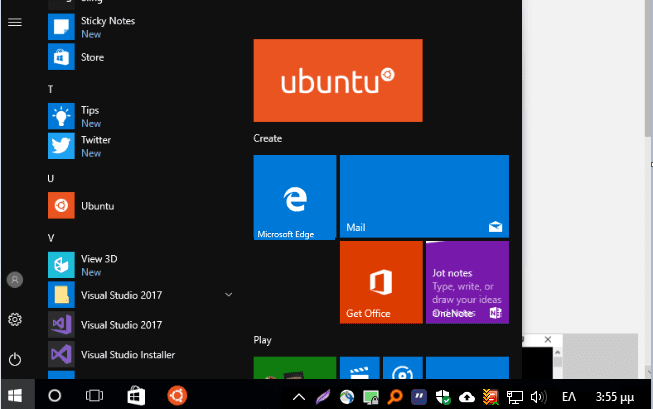Open the OneNote tile
Screen dimensions: 653x409
[467, 282]
